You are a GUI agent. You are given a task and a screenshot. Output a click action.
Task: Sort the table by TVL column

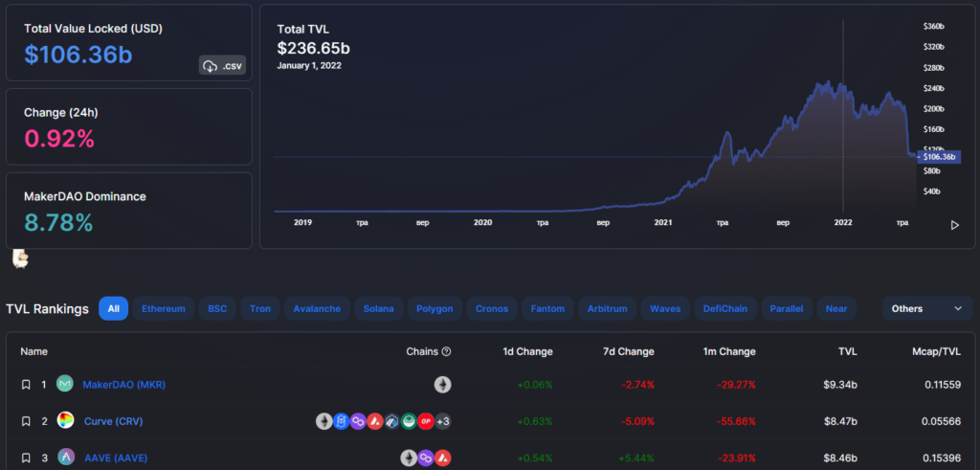846,351
